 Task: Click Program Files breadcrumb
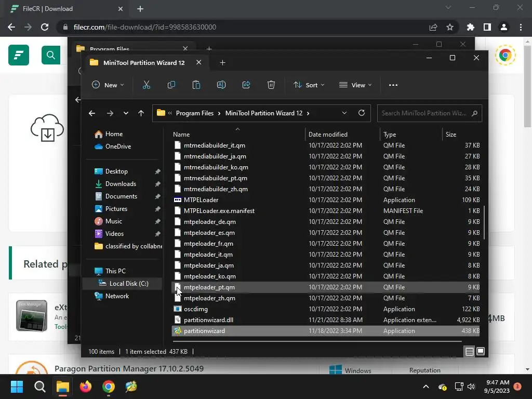coord(195,113)
